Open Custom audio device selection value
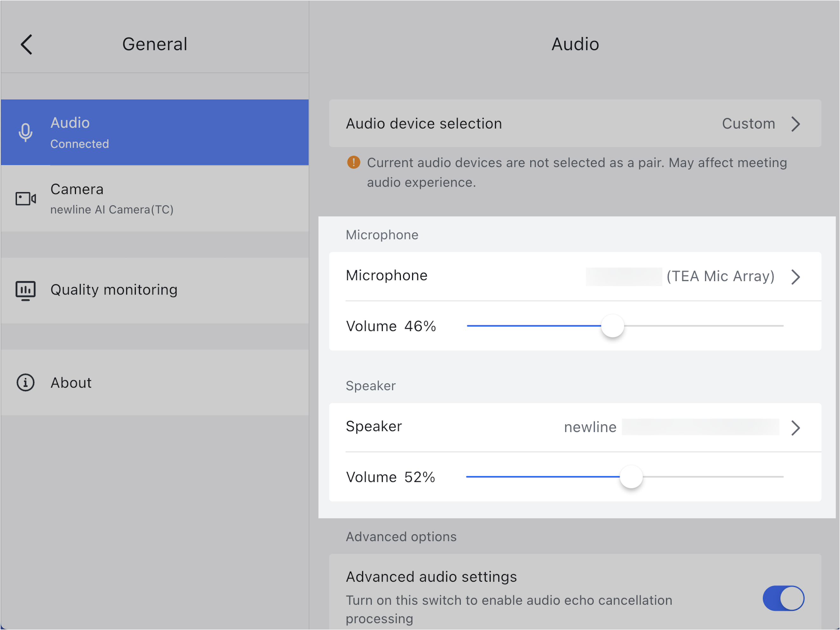The image size is (840, 630). [748, 124]
